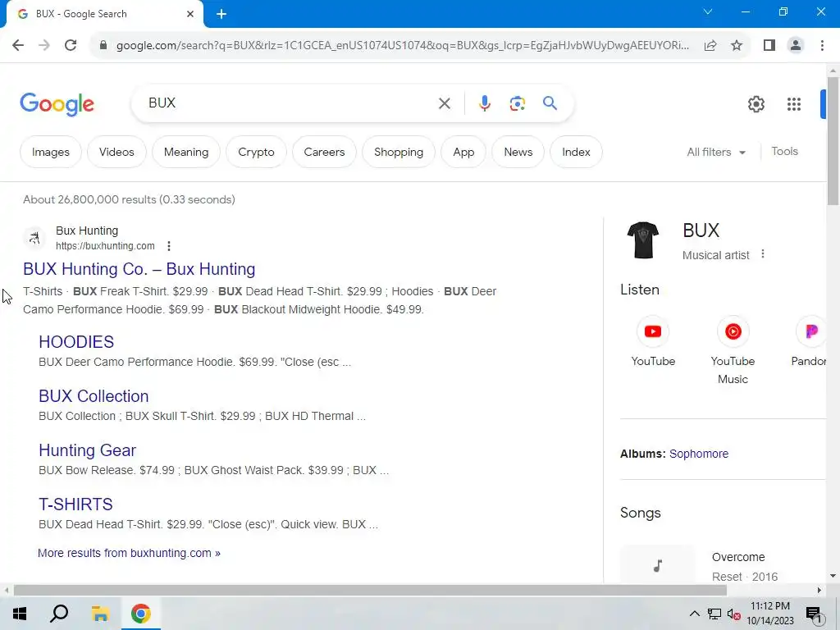Open Google quick settings gear
The width and height of the screenshot is (840, 630).
coord(756,104)
